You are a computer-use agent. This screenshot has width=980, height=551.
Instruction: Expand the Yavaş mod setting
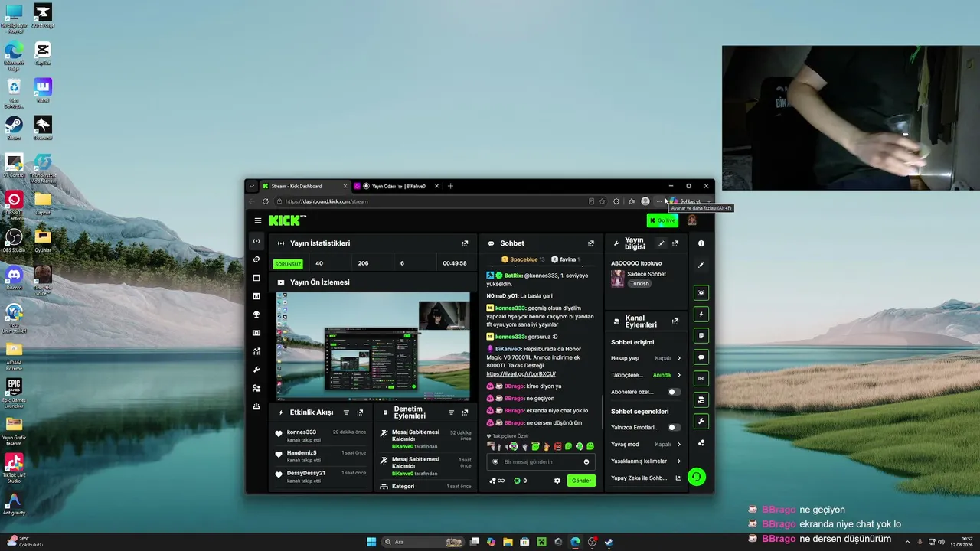(645, 444)
